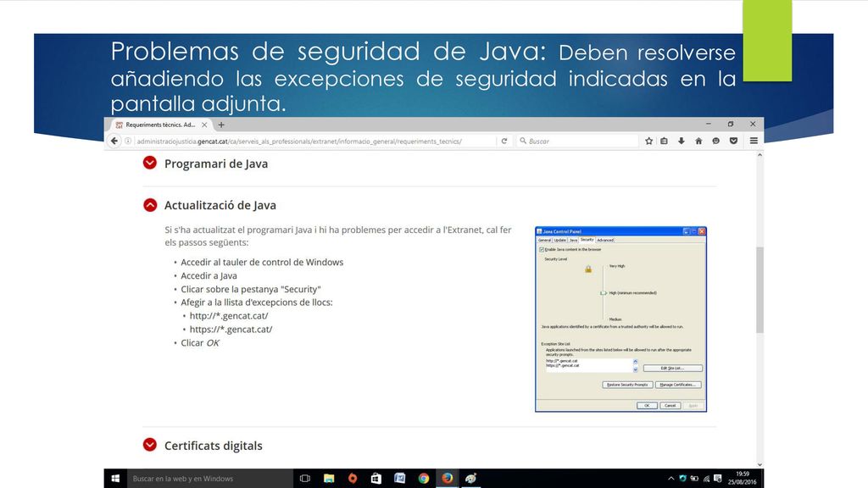Expand the Certificats digitals section
Viewport: 868px width, 488px height.
point(149,445)
